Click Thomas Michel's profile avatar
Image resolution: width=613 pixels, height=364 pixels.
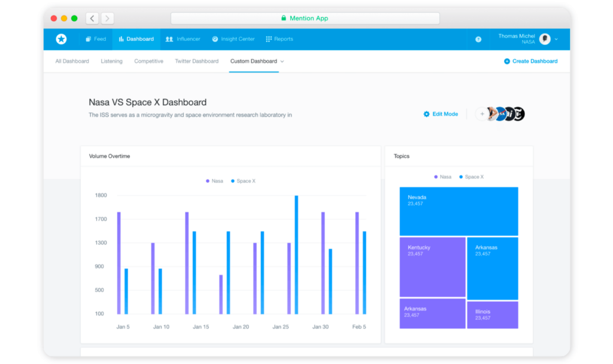[x=545, y=39]
